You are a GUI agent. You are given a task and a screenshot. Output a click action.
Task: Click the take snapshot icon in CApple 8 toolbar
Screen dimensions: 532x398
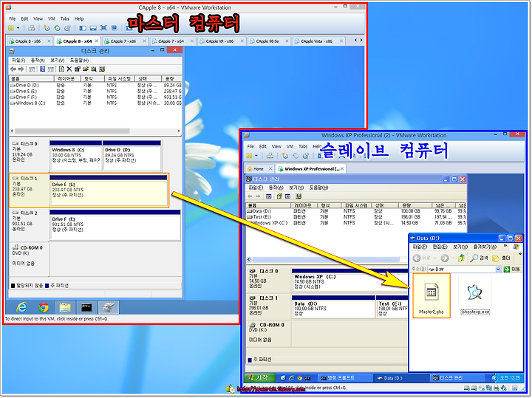click(x=47, y=28)
